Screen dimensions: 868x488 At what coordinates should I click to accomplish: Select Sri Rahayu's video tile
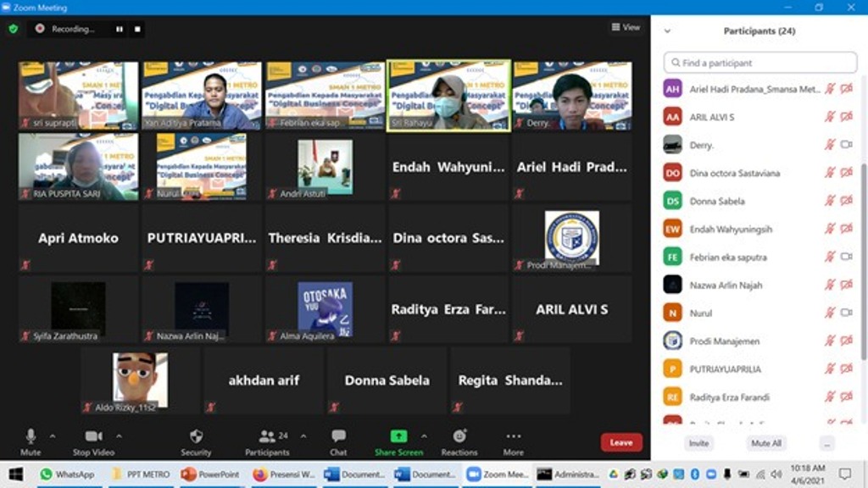(448, 96)
